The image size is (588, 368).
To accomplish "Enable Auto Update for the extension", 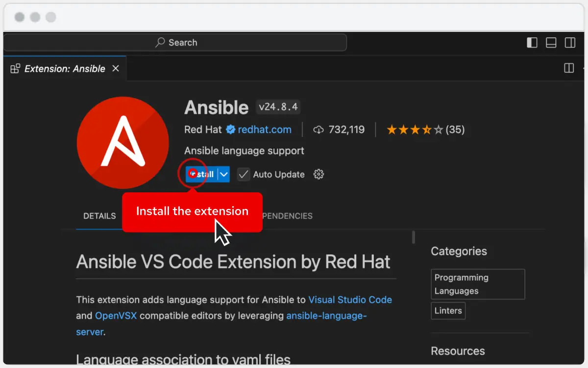I will tap(244, 174).
